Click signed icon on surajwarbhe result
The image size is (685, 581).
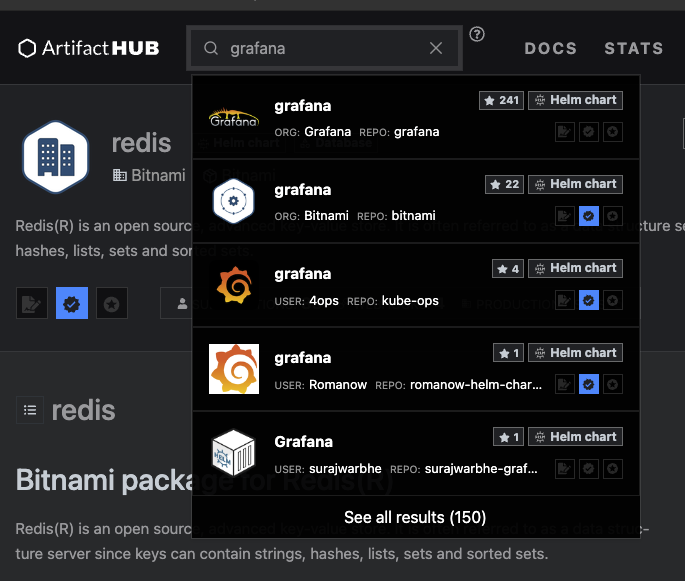pyautogui.click(x=565, y=469)
